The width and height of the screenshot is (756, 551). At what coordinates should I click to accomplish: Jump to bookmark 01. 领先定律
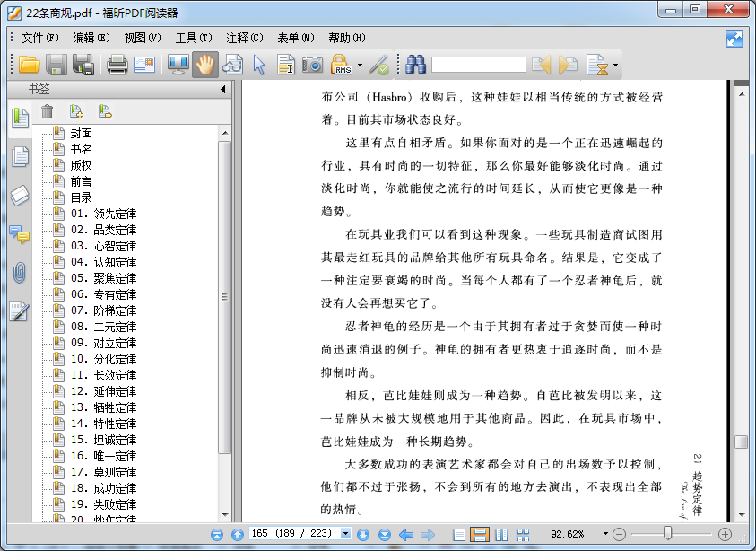click(x=104, y=214)
